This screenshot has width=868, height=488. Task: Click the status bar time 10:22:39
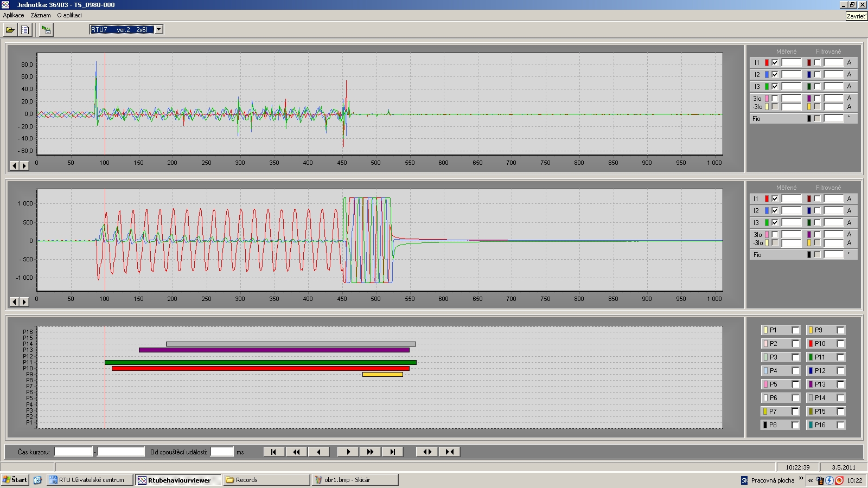797,467
